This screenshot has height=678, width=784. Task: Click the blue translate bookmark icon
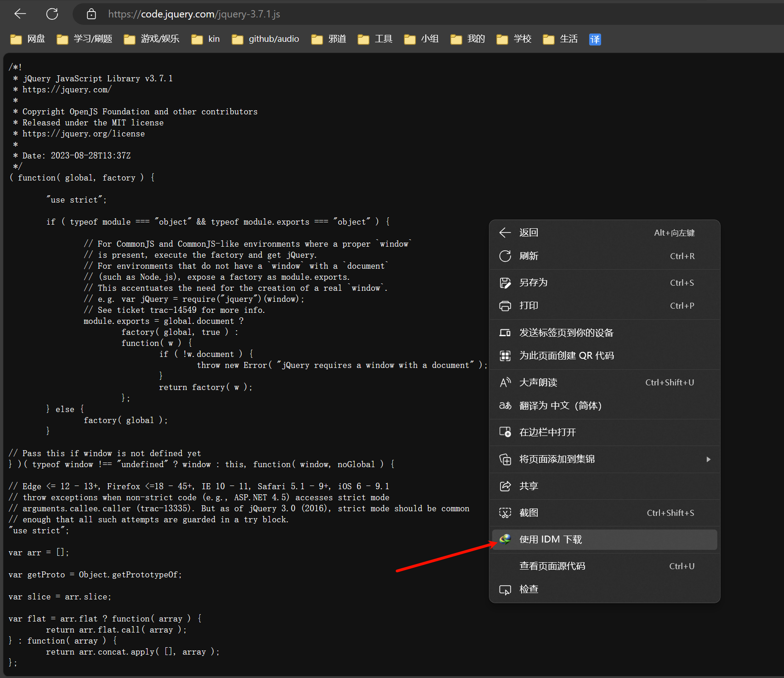coord(595,40)
